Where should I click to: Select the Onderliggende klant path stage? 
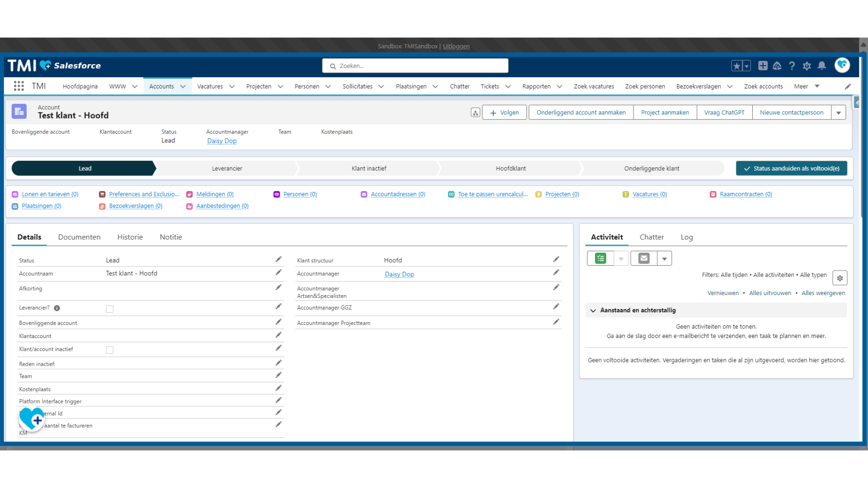tap(651, 169)
